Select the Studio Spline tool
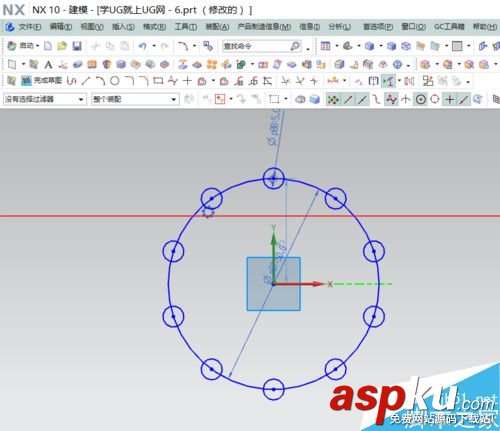 [x=173, y=81]
